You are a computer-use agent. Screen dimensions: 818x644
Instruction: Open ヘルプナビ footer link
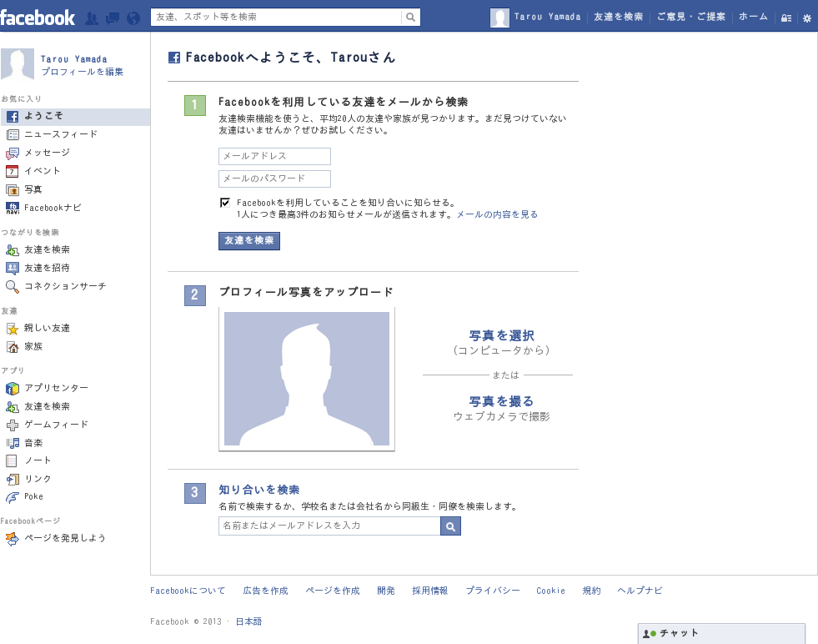coord(640,591)
